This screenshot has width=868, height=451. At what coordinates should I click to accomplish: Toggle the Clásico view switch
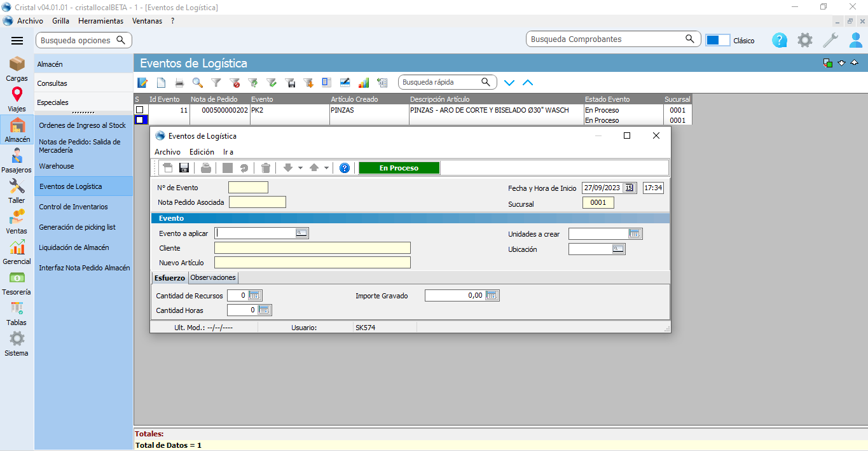point(717,40)
